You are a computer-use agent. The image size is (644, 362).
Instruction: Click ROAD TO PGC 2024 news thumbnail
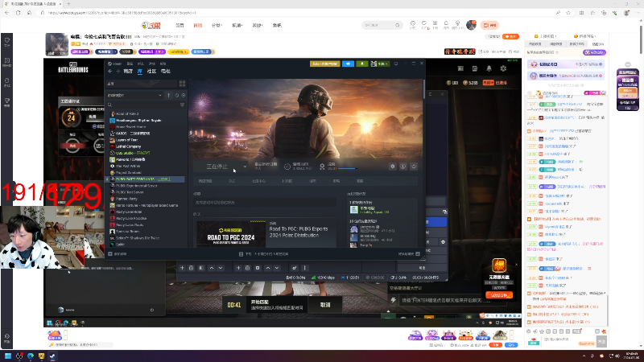coord(231,234)
